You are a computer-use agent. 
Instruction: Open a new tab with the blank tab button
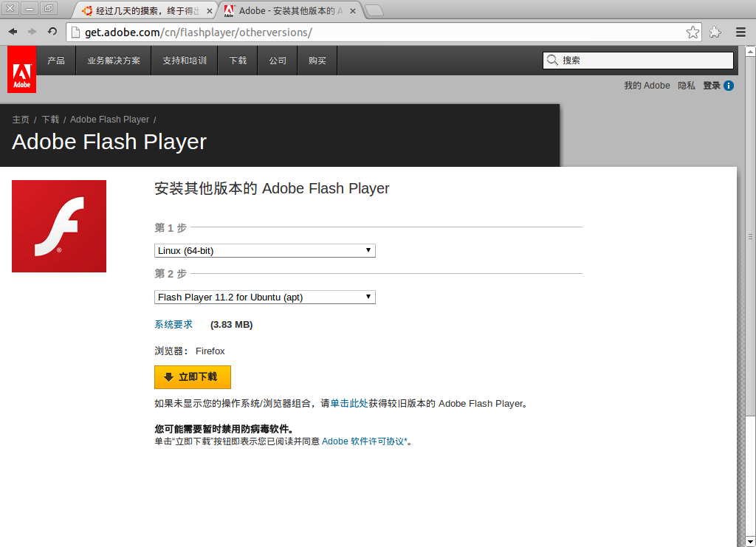tap(374, 10)
